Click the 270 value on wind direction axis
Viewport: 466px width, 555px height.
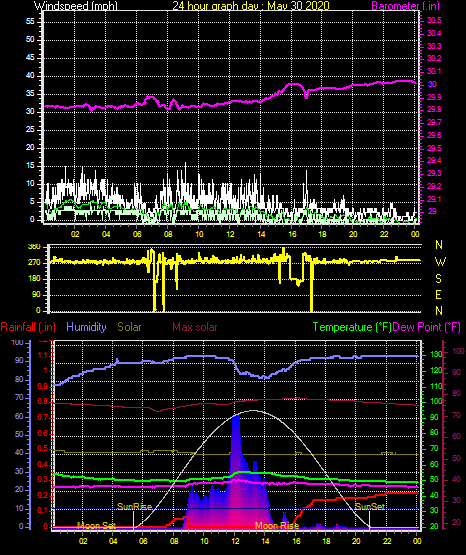coord(34,263)
